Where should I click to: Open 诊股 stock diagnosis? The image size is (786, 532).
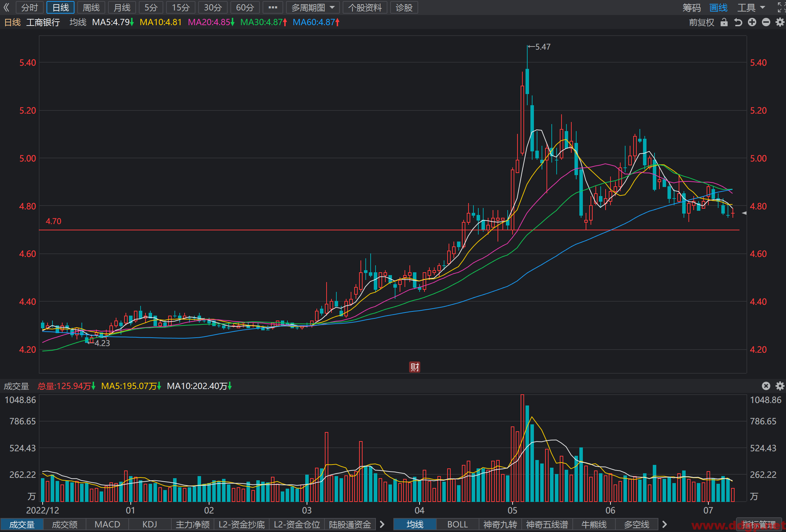(x=404, y=7)
